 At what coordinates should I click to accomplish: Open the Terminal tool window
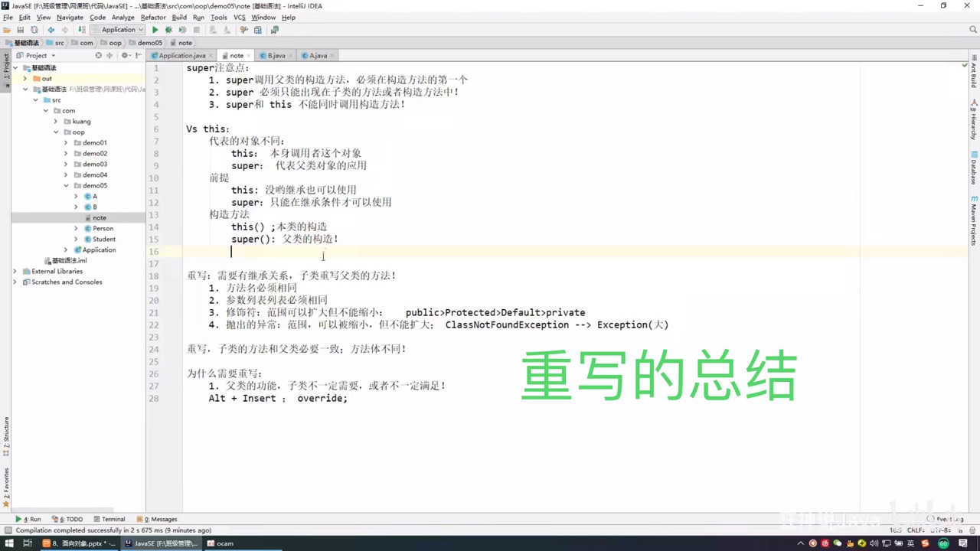(x=113, y=519)
